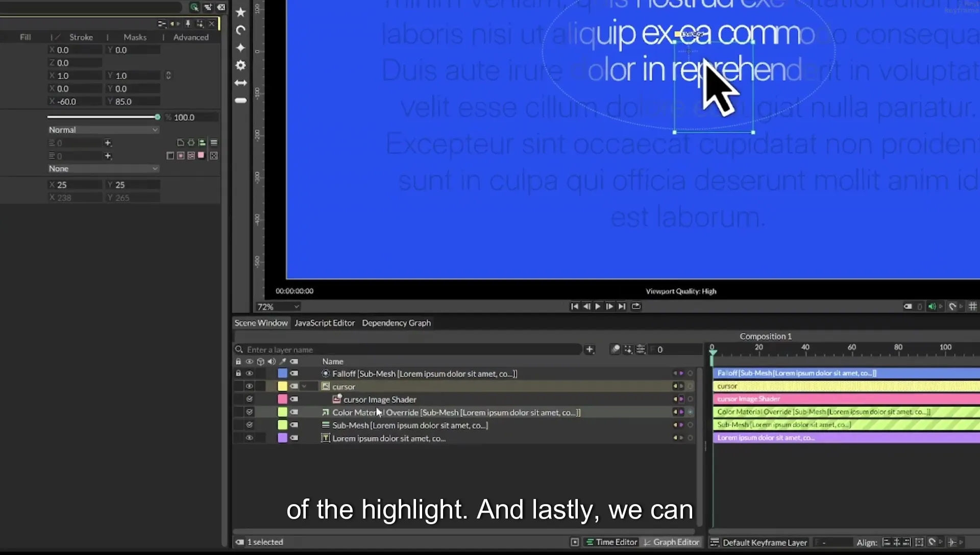980x555 pixels.
Task: Select the Scene Window tab
Action: point(261,323)
